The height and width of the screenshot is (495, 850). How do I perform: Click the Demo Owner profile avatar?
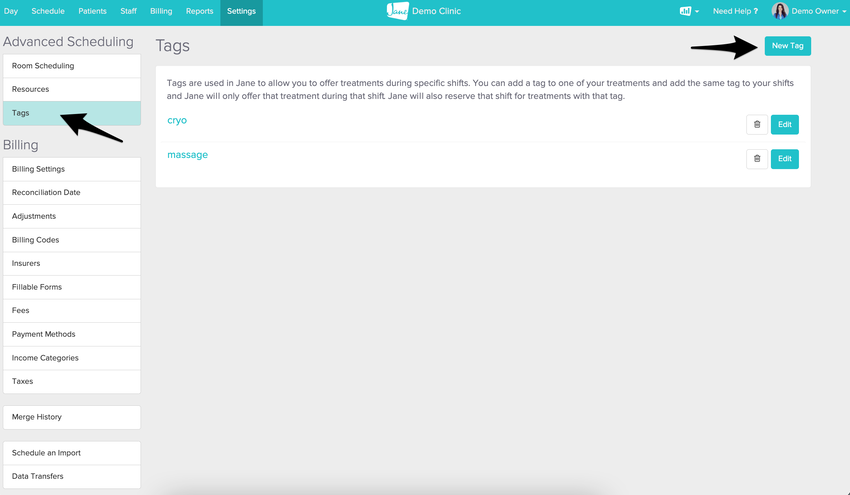780,11
